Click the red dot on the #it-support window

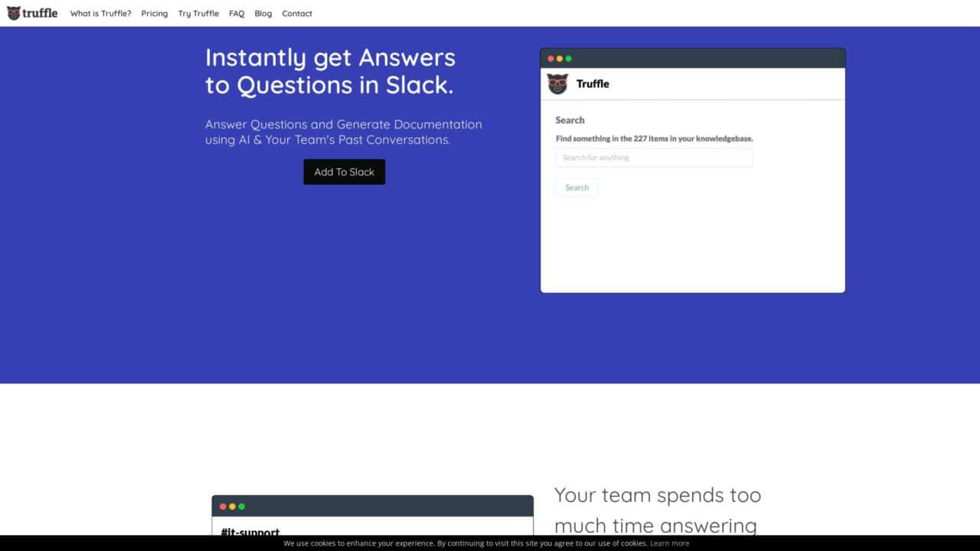click(x=222, y=506)
